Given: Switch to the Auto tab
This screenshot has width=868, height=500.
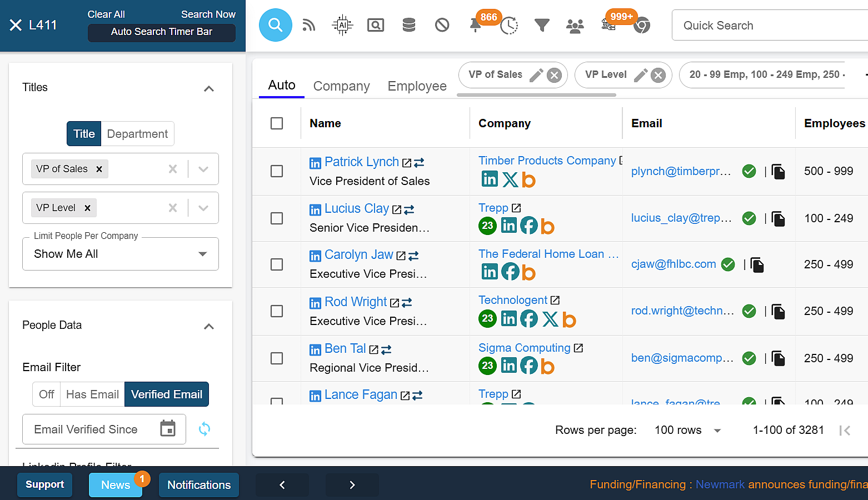Looking at the screenshot, I should pyautogui.click(x=282, y=85).
